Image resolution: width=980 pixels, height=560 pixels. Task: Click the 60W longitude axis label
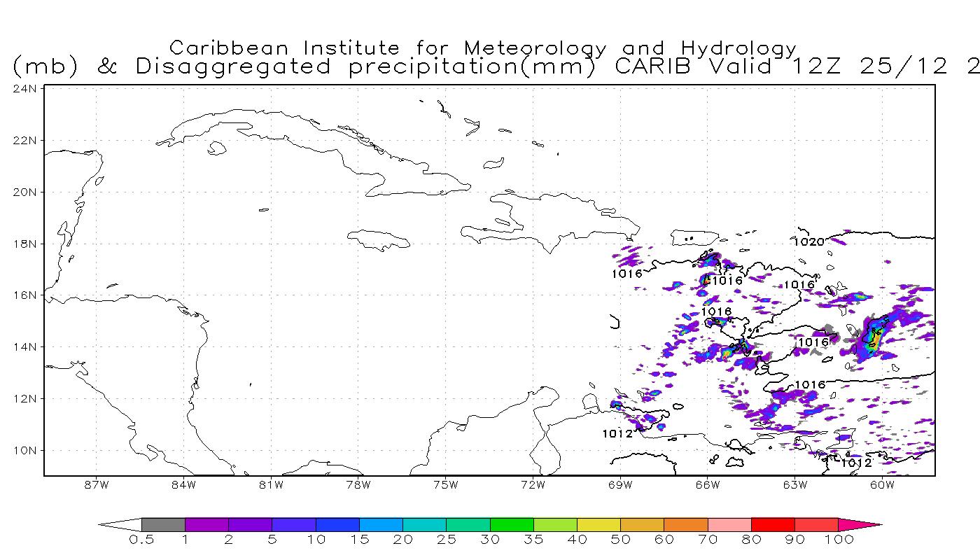(x=883, y=484)
